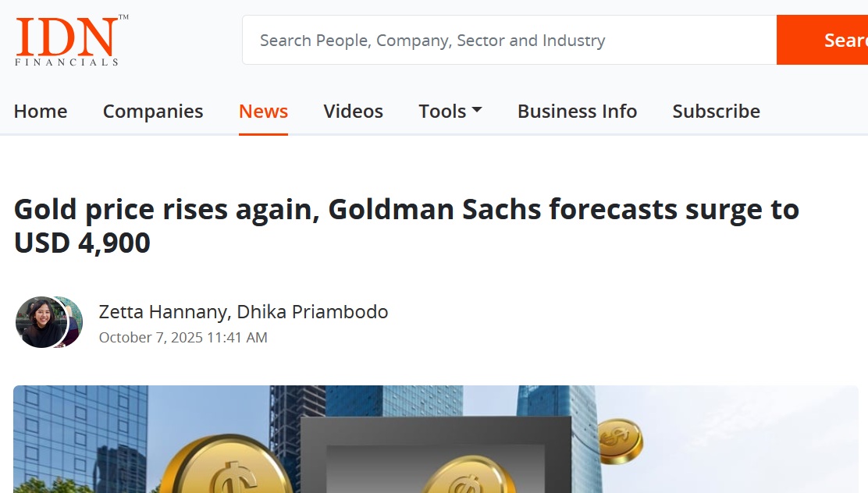868x493 pixels.
Task: Go to the Home page
Action: tap(41, 112)
